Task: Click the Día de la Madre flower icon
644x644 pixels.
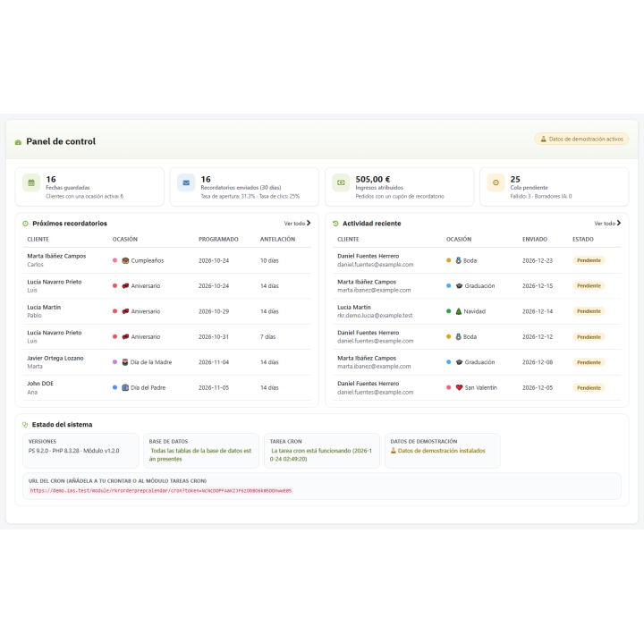Action: (125, 362)
